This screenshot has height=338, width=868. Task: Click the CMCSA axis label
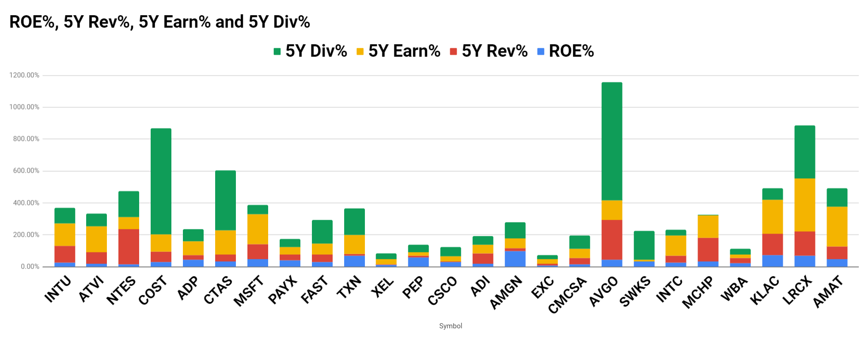pos(568,295)
